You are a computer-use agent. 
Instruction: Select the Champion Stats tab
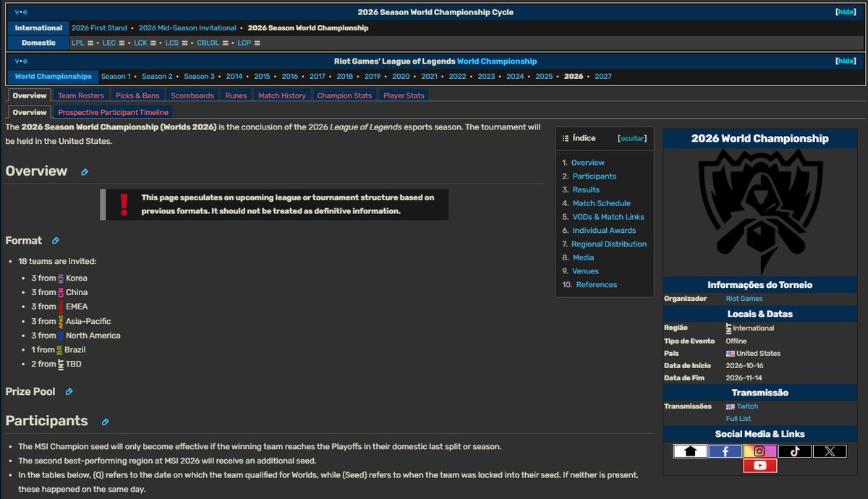(344, 95)
